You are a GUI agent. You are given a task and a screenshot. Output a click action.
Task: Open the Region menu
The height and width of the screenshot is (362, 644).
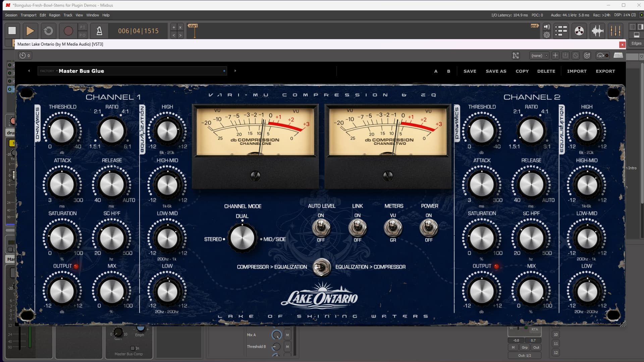click(54, 15)
